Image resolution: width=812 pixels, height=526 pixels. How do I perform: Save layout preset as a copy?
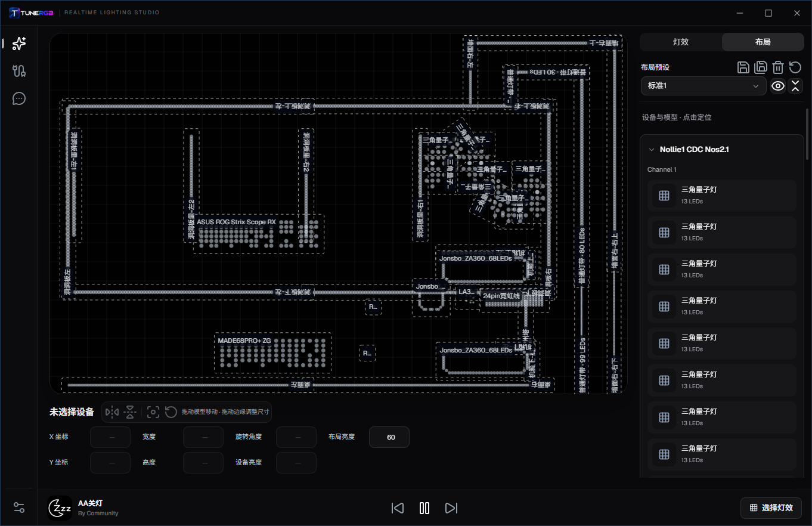point(761,67)
